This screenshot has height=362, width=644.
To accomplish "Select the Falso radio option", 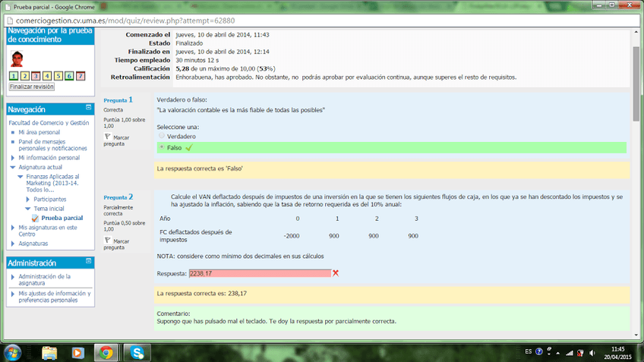I will (162, 146).
